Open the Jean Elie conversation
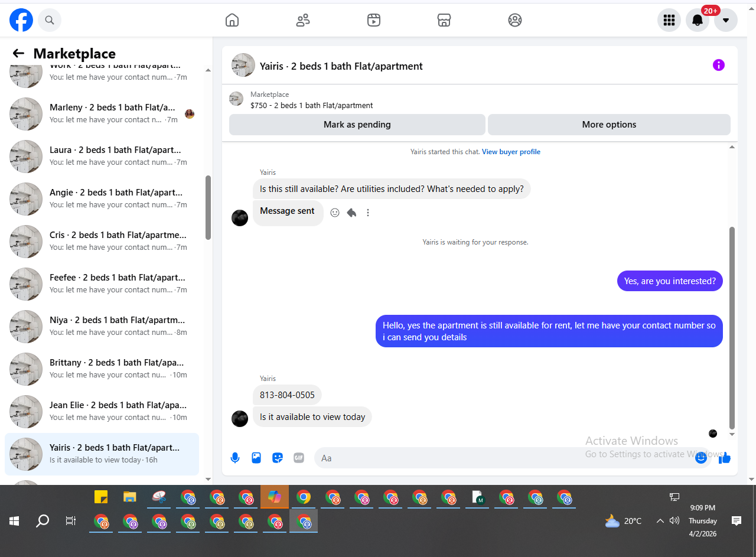 [x=102, y=411]
